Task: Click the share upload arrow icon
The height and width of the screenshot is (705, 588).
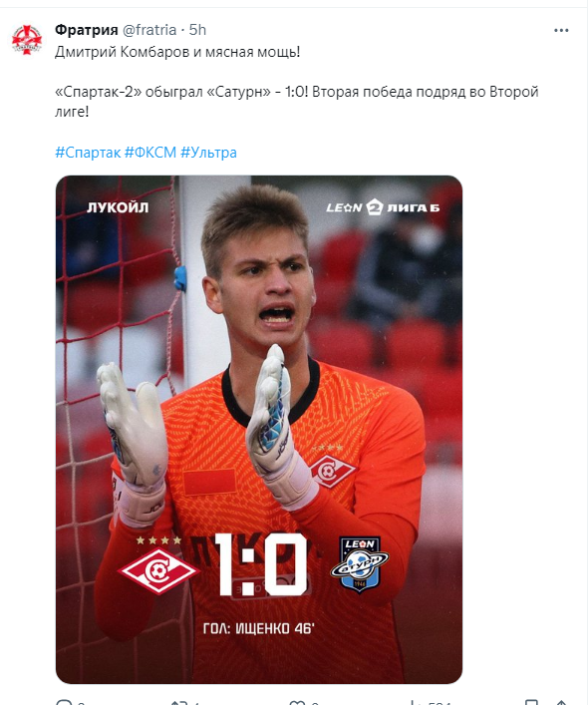Action: (561, 702)
